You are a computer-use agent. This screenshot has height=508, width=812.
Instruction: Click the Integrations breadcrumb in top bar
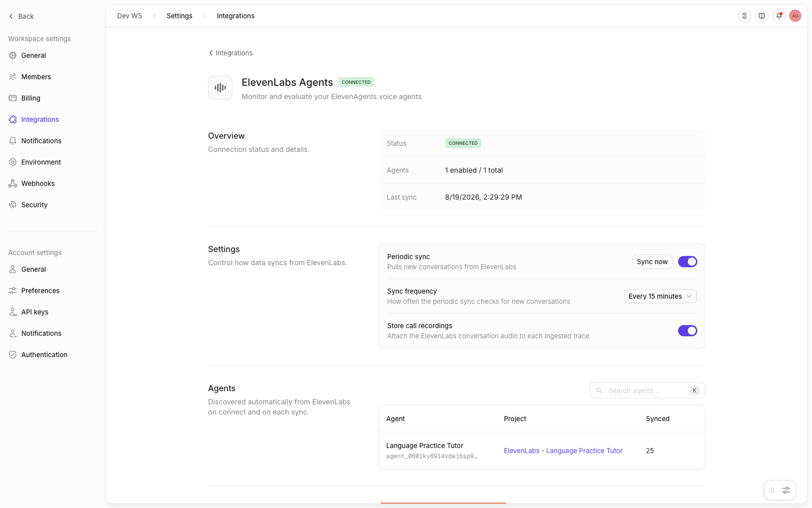pyautogui.click(x=235, y=16)
